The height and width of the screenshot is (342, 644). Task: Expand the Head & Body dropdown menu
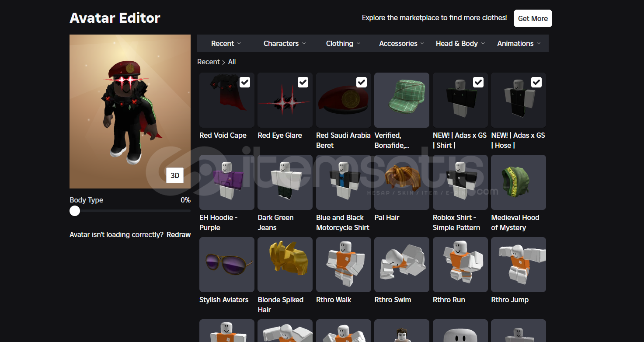pos(460,43)
